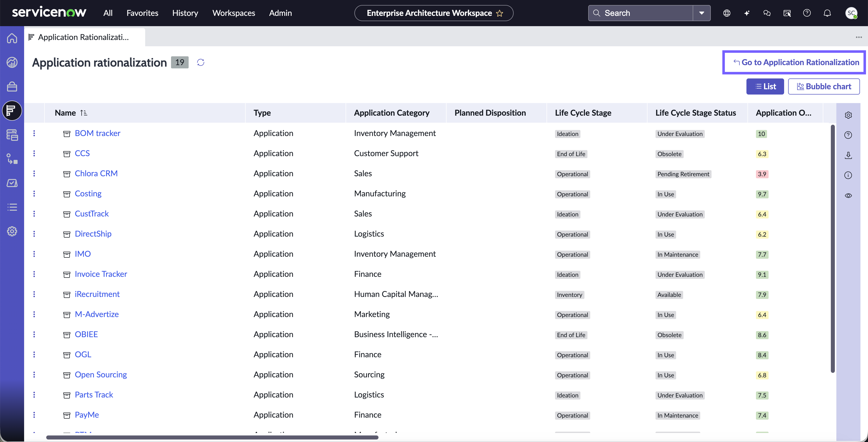Select the Application Rationalization tab
Image resolution: width=868 pixels, height=442 pixels.
pyautogui.click(x=85, y=37)
